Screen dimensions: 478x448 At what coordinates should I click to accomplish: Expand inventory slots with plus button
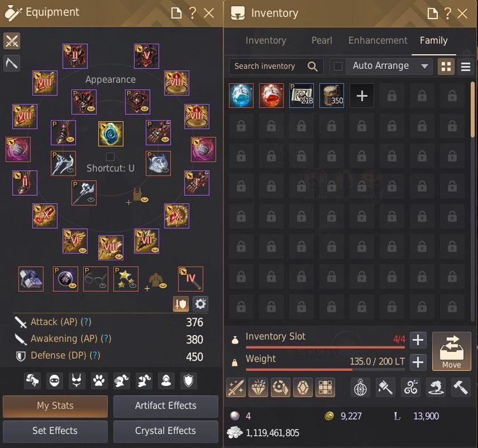417,340
